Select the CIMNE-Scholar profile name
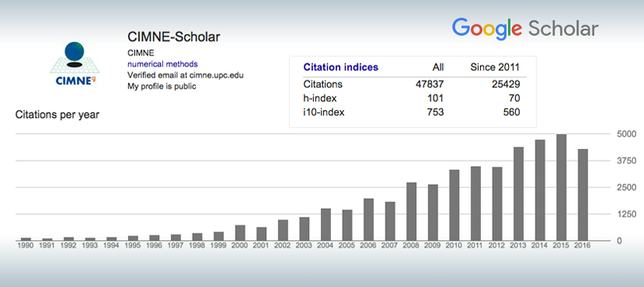The width and height of the screenshot is (644, 287). tap(174, 37)
